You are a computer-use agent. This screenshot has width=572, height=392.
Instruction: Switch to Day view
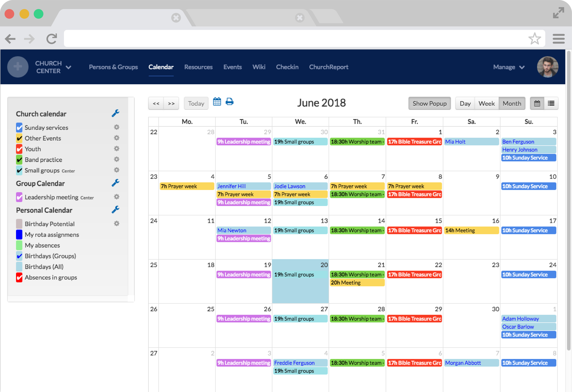465,103
